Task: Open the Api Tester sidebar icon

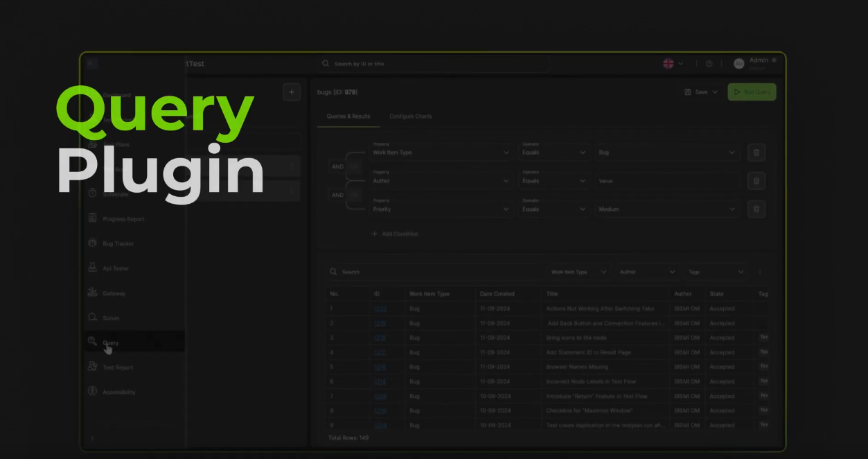Action: coord(93,268)
